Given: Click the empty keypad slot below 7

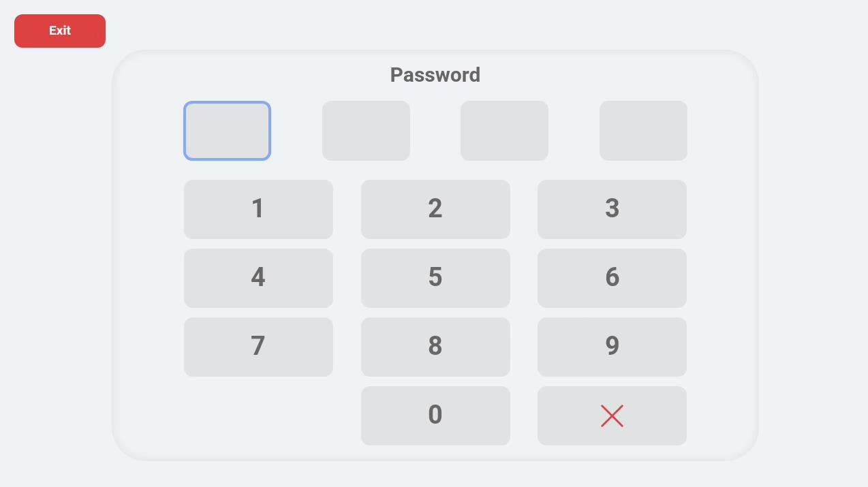Looking at the screenshot, I should point(258,415).
